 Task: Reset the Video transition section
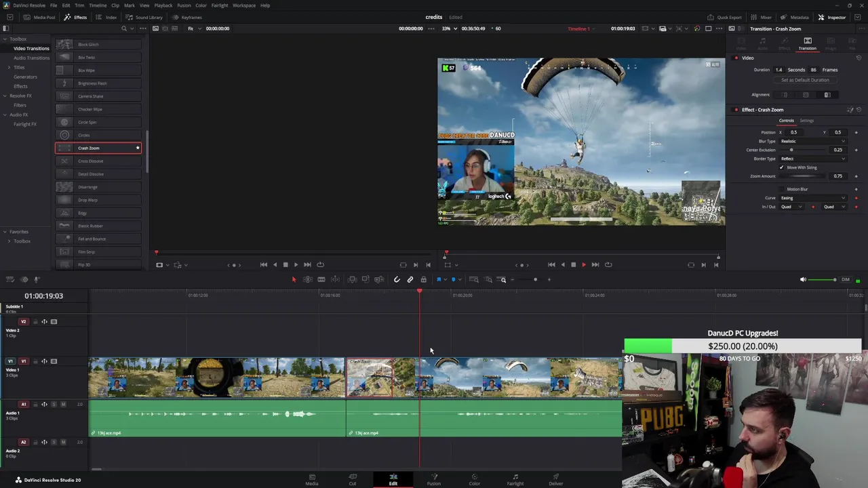click(859, 58)
